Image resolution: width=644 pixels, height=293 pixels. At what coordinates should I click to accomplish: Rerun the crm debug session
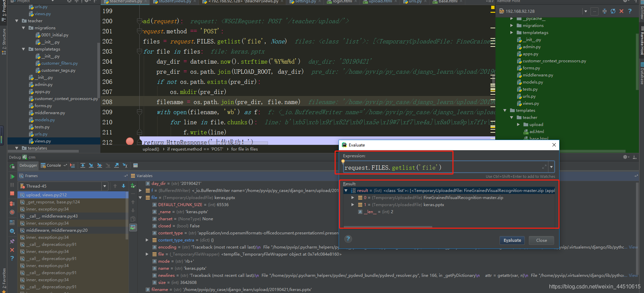point(12,166)
